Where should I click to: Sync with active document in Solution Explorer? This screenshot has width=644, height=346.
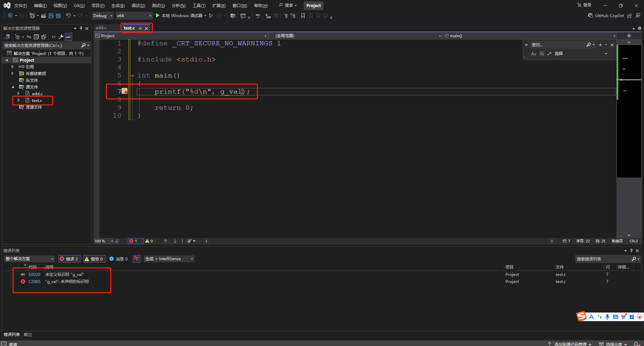coord(29,37)
